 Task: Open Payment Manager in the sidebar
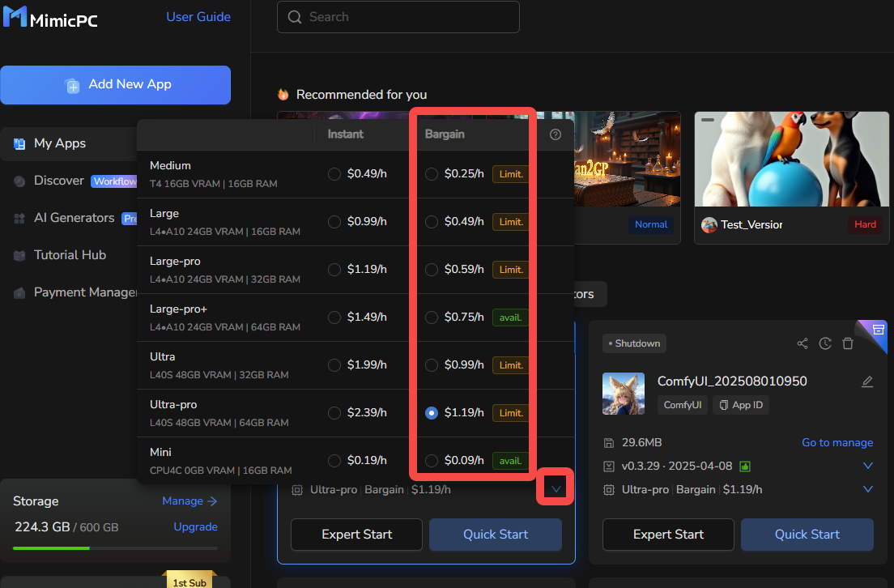[86, 292]
